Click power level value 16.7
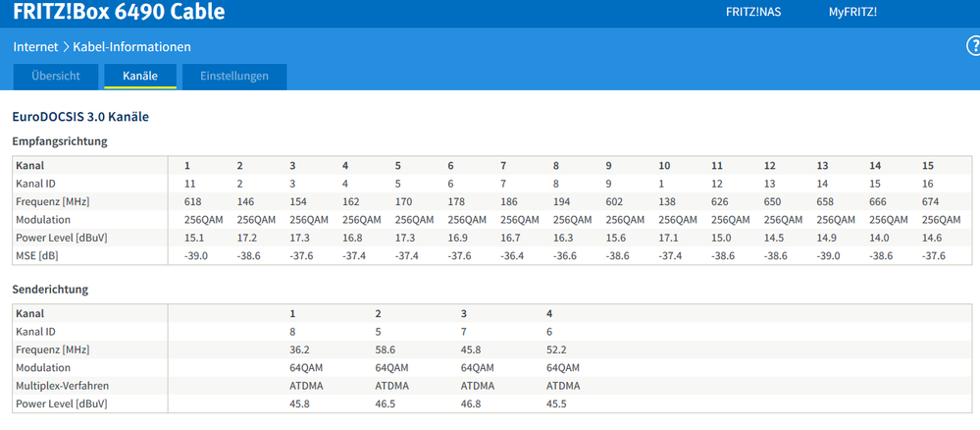980x430 pixels. point(509,238)
